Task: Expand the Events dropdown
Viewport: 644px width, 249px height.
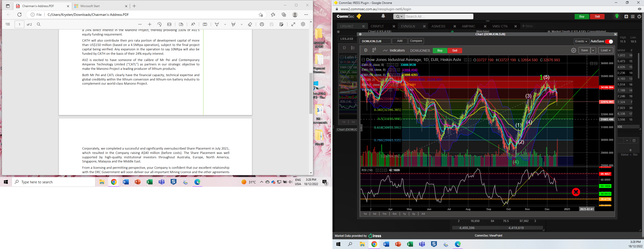Action: (581, 41)
